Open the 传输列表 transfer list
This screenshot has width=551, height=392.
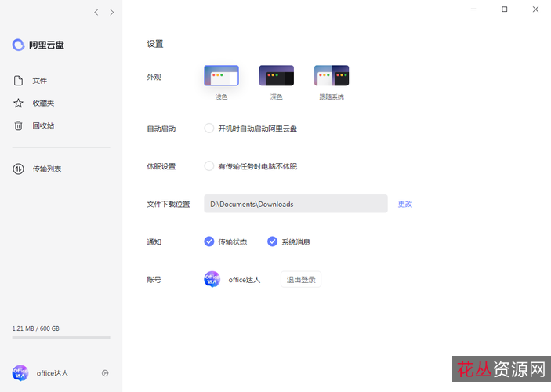click(x=47, y=169)
